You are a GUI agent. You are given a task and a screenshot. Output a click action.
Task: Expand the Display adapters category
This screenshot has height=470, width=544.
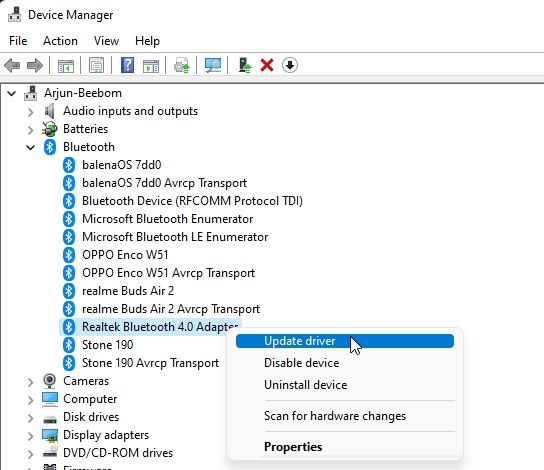[x=31, y=436]
